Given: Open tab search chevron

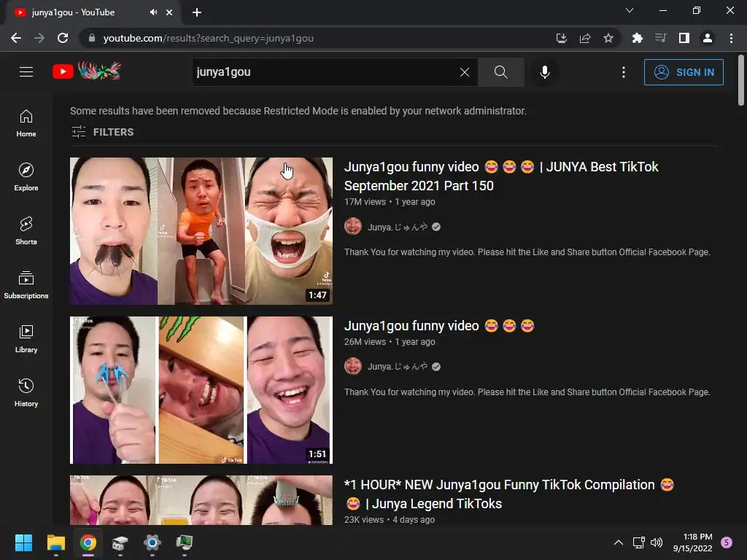Looking at the screenshot, I should pos(630,10).
